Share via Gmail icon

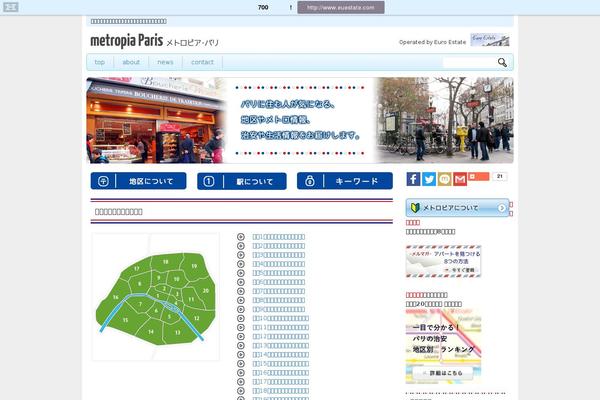pyautogui.click(x=460, y=179)
